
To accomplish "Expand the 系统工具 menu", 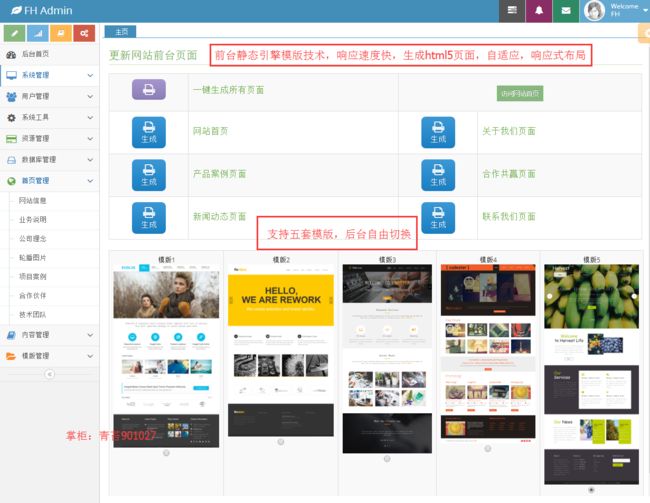I will 50,117.
